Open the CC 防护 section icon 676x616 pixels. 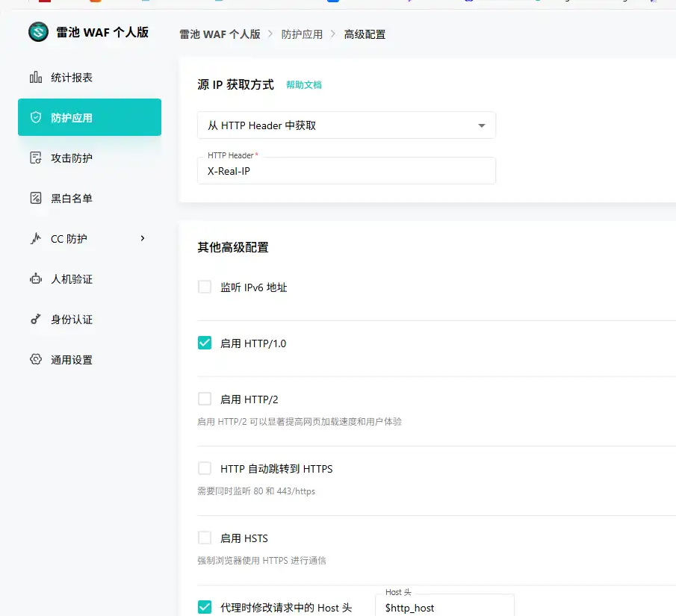(35, 238)
